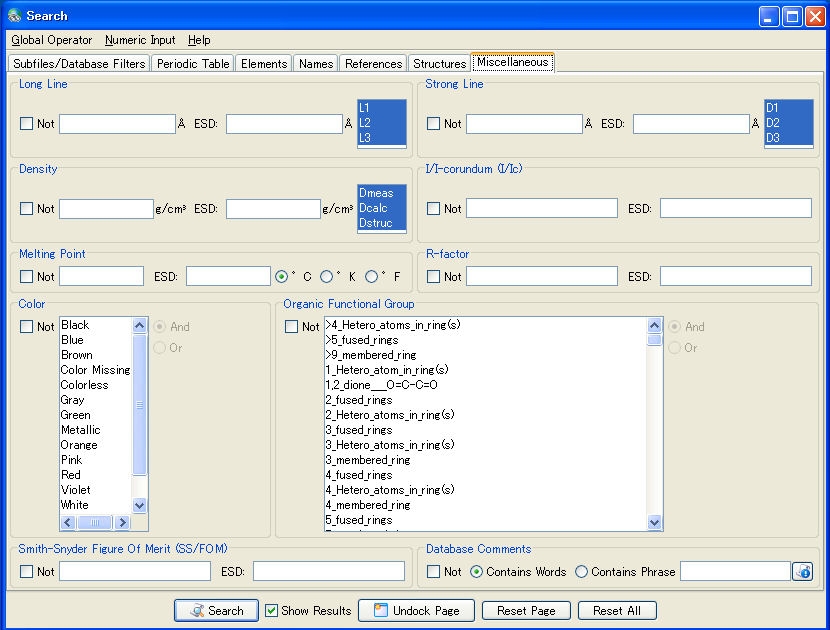Select L3 in the Long Line list
This screenshot has width=830, height=630.
tap(382, 138)
